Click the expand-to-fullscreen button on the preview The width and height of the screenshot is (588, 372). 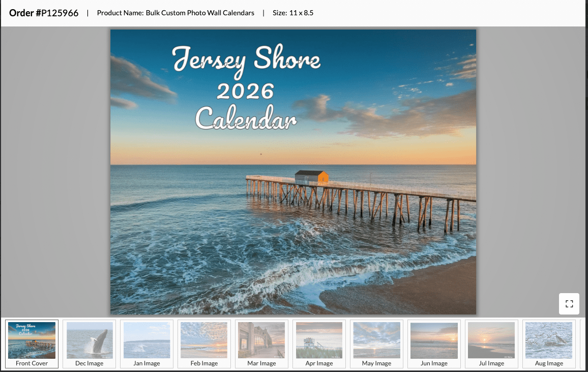click(x=569, y=304)
